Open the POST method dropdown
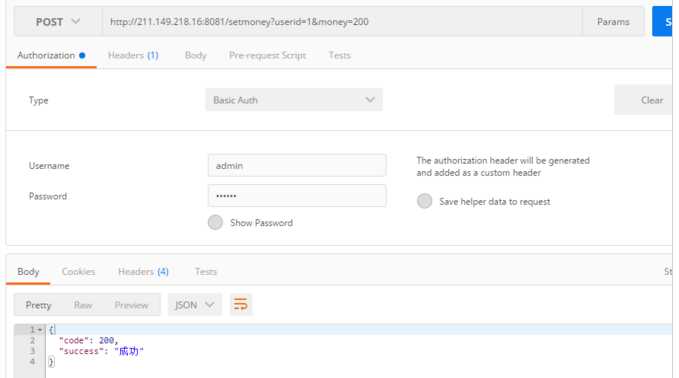 [57, 22]
